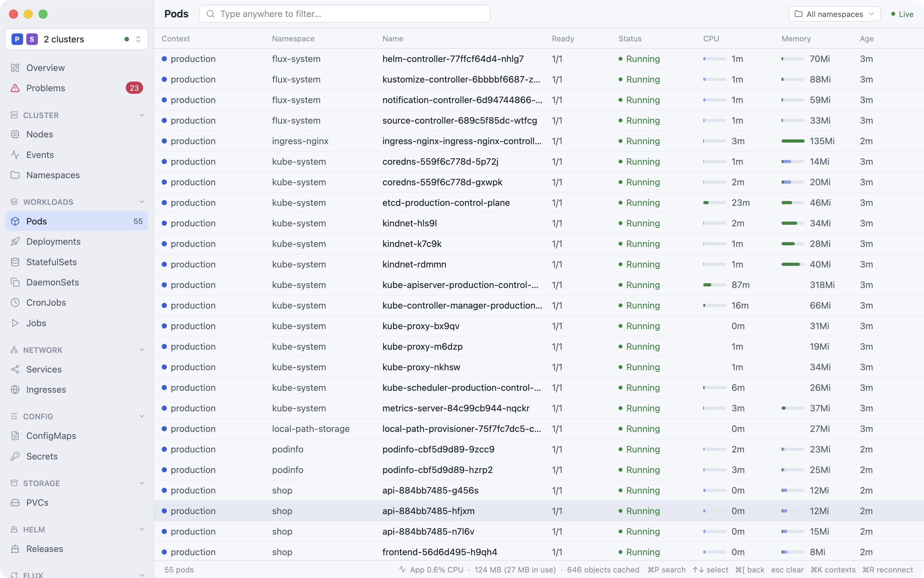Click the red 23 problems badge
Image resolution: width=924 pixels, height=578 pixels.
(x=134, y=88)
